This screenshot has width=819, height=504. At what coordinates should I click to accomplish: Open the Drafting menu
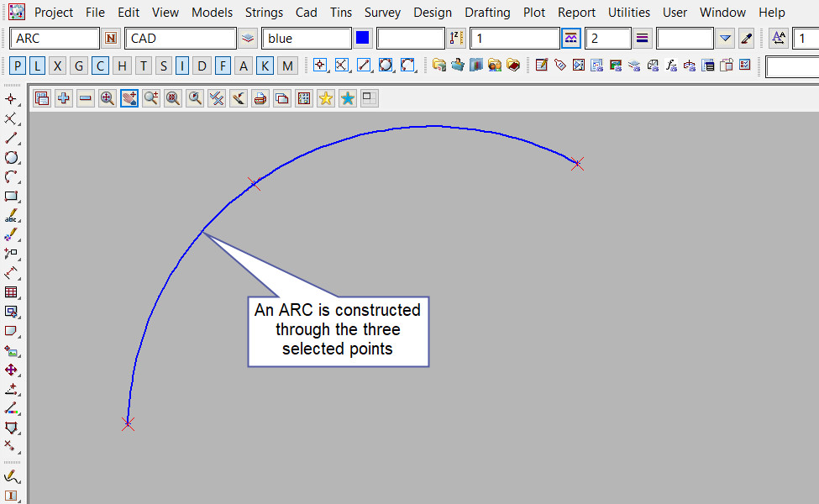(x=487, y=13)
